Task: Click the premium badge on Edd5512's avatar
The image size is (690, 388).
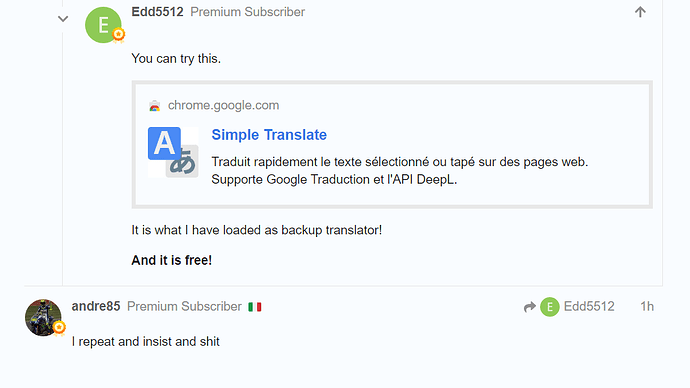Action: 118,35
